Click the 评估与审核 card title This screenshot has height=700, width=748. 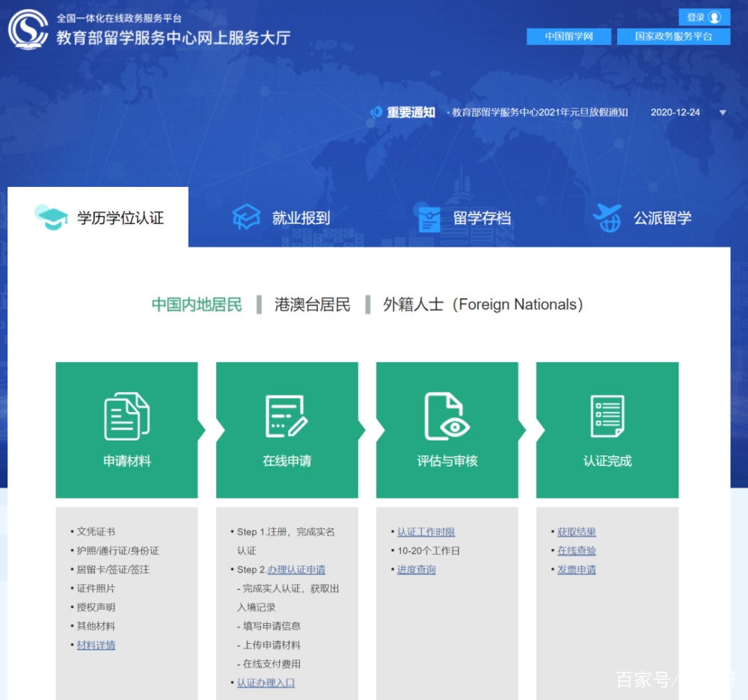447,461
